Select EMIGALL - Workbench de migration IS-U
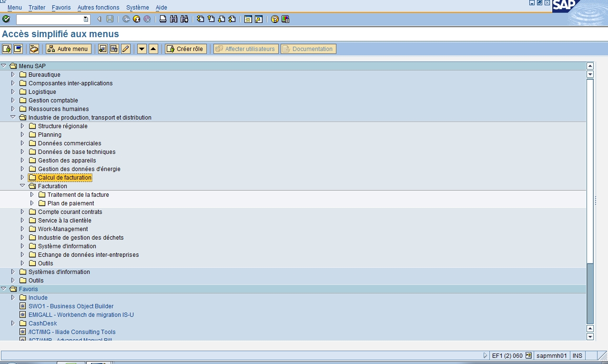608x364 pixels. 81,314
